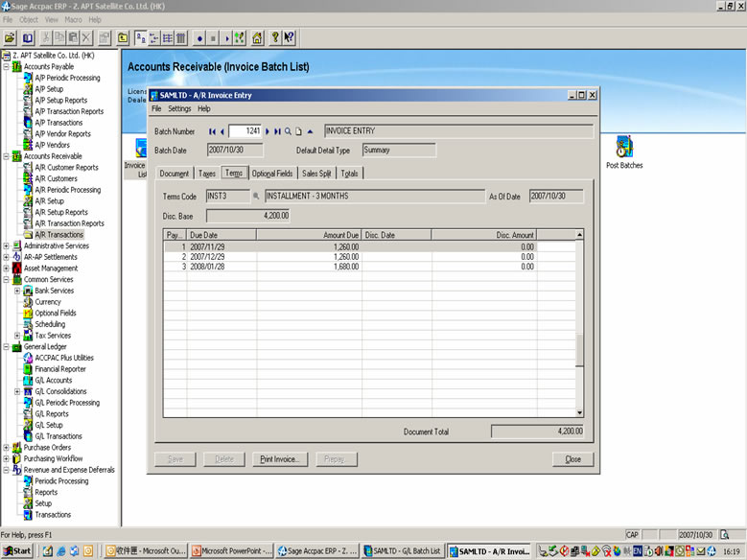Expand the Purchase Orders tree node
Image resolution: width=747 pixels, height=560 pixels.
click(x=7, y=447)
